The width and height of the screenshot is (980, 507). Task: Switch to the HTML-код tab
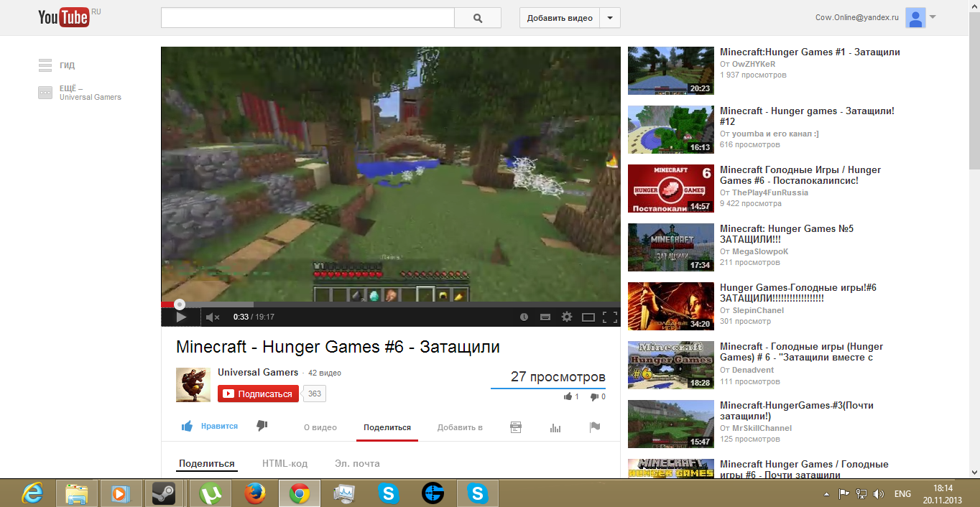285,464
